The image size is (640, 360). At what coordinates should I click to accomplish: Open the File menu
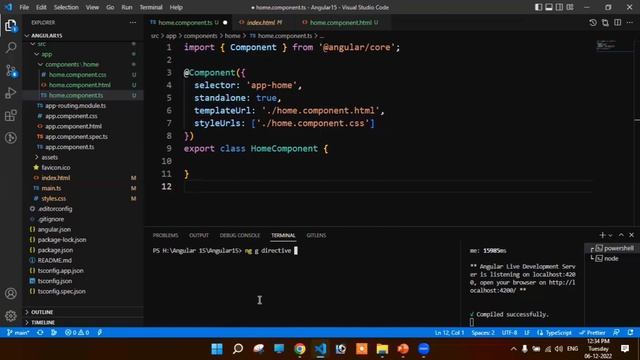[24, 7]
